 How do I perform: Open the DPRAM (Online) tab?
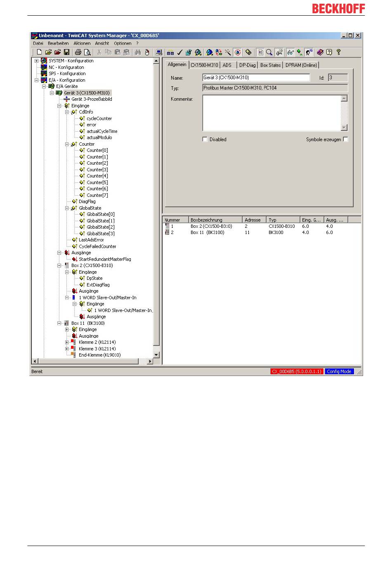click(x=301, y=65)
